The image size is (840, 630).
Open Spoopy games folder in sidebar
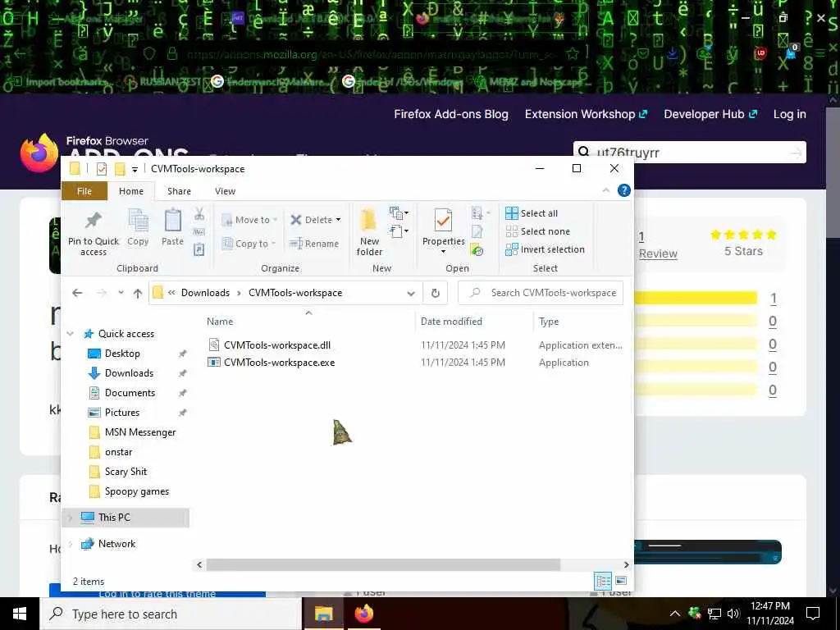137,491
